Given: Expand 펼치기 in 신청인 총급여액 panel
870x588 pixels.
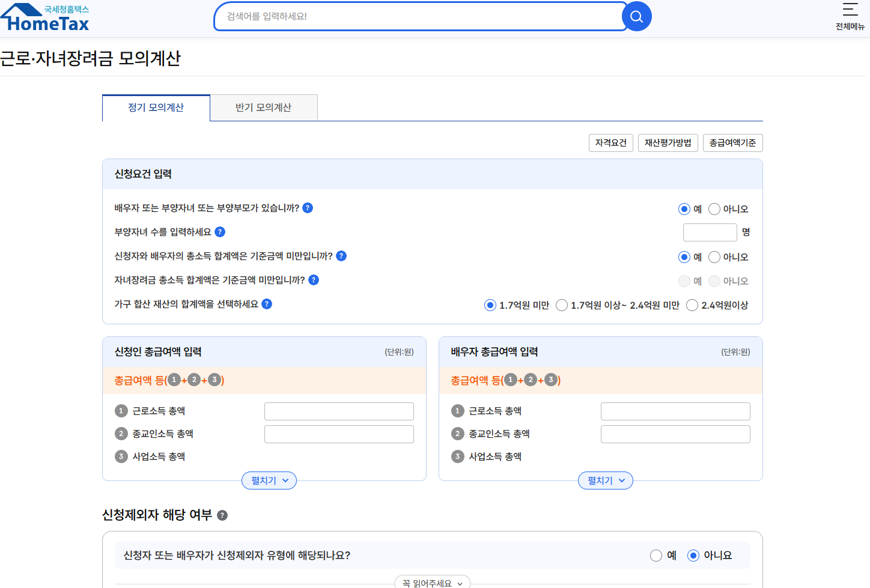Looking at the screenshot, I should click(x=269, y=480).
